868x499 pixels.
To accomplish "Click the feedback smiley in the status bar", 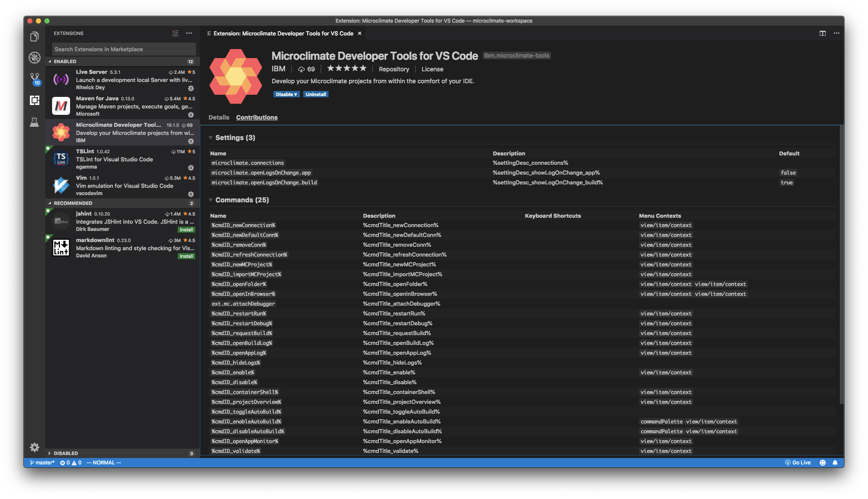I will pos(822,462).
